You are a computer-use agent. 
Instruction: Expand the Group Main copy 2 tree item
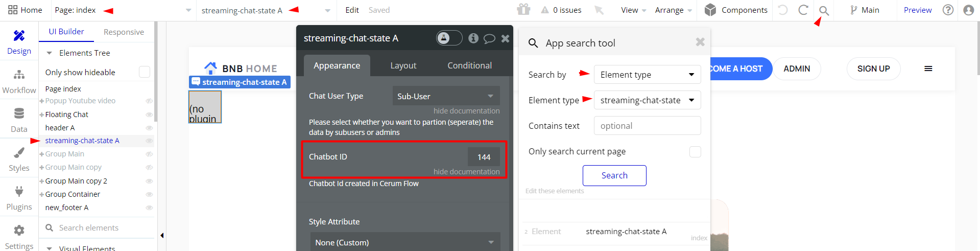click(42, 181)
